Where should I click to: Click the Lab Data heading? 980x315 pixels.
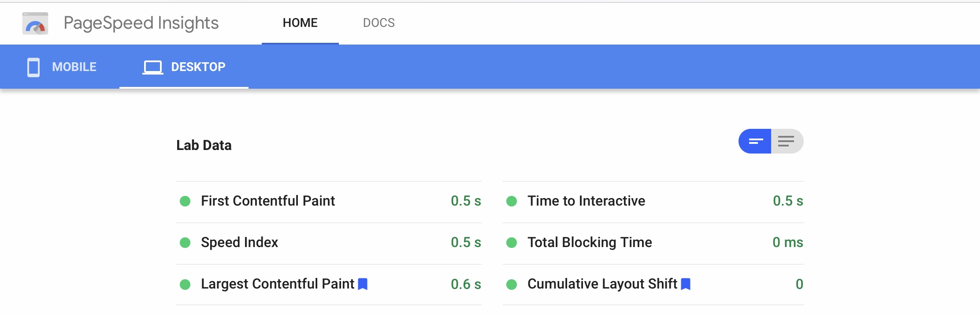204,145
